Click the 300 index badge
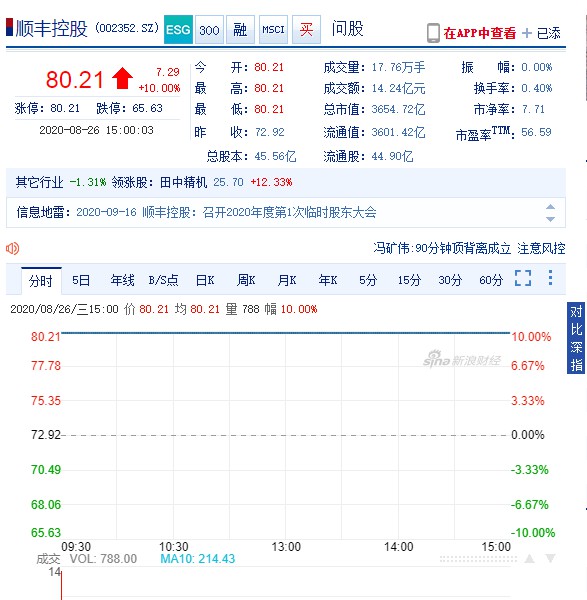Screen dimensions: 587x600 click(x=209, y=29)
